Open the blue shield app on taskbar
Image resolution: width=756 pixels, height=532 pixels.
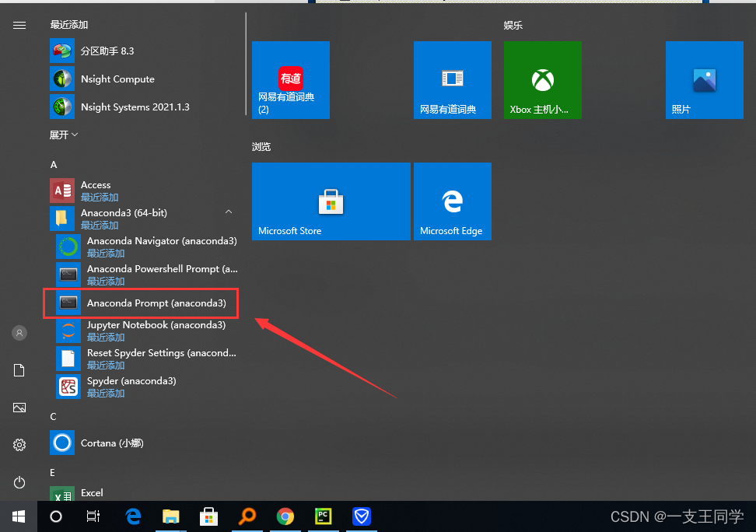(x=362, y=516)
